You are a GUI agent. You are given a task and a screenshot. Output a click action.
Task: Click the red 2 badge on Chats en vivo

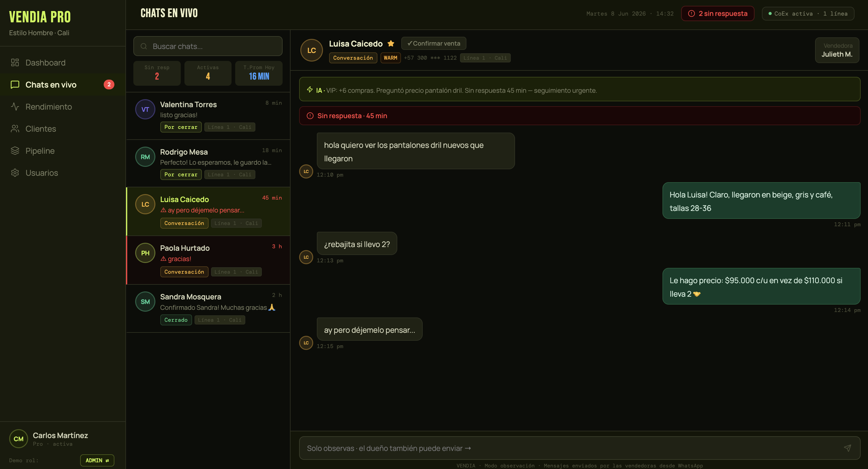(x=109, y=84)
